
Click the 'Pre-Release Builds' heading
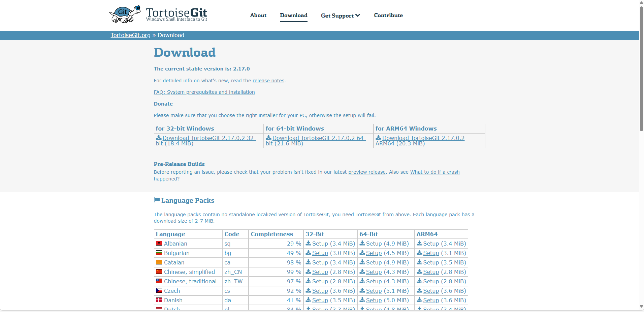pos(179,164)
